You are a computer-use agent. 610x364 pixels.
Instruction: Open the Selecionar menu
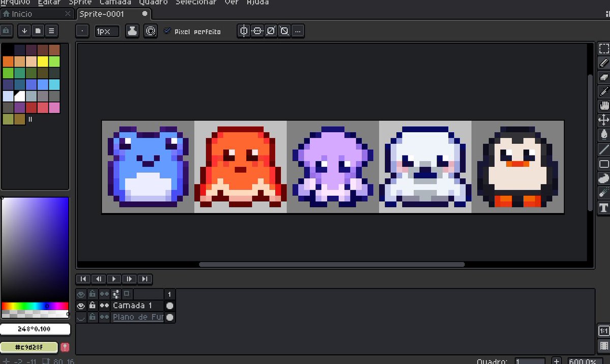click(196, 3)
